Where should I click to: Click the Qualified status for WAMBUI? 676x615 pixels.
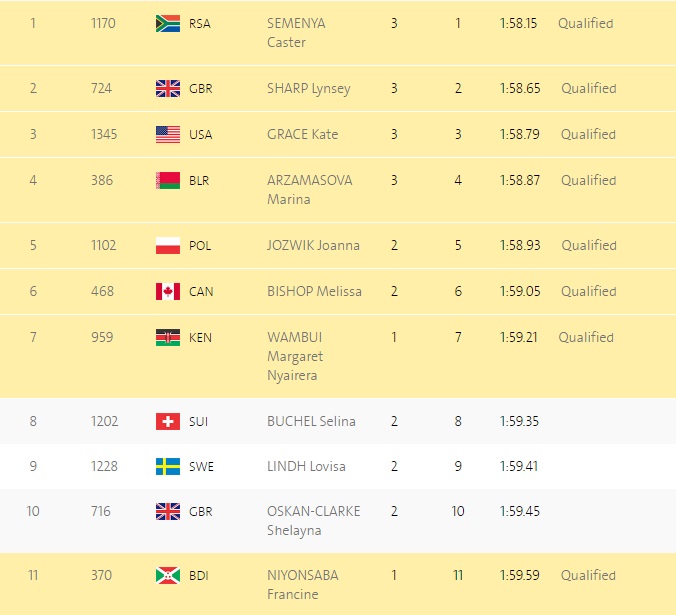pos(586,337)
